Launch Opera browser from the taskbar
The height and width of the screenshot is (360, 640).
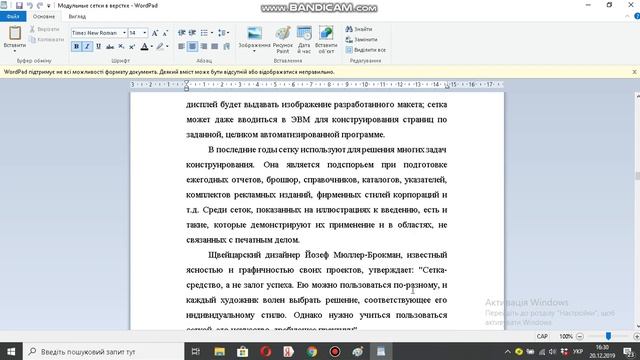(x=266, y=351)
